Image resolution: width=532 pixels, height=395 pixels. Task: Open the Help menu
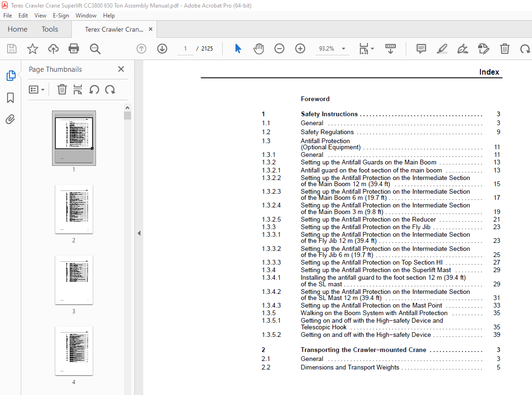109,16
